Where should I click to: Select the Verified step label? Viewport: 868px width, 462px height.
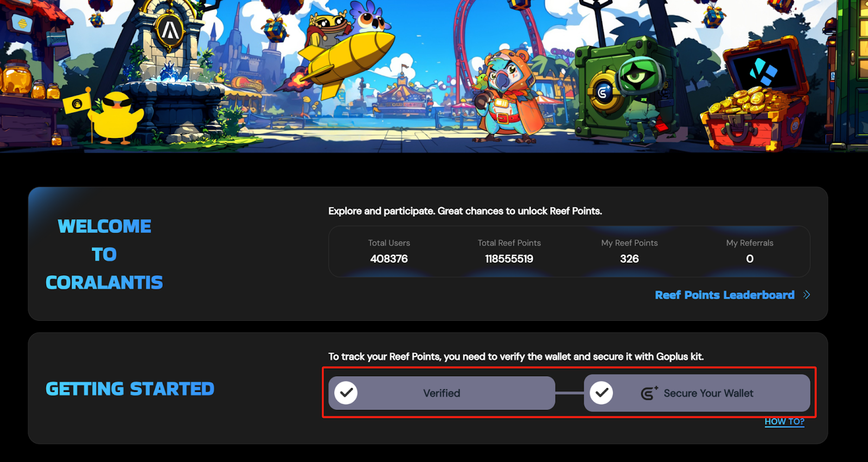point(442,393)
